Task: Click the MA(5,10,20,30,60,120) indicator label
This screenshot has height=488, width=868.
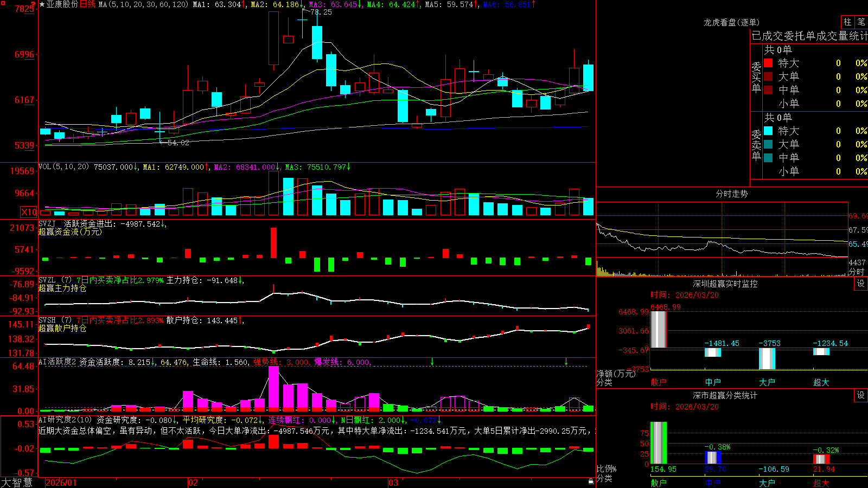Action: (143, 4)
